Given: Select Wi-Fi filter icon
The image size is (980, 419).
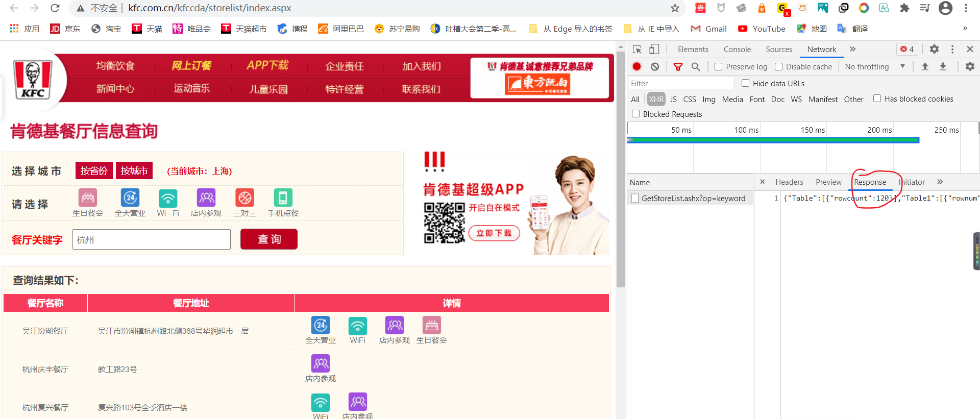Looking at the screenshot, I should 168,198.
